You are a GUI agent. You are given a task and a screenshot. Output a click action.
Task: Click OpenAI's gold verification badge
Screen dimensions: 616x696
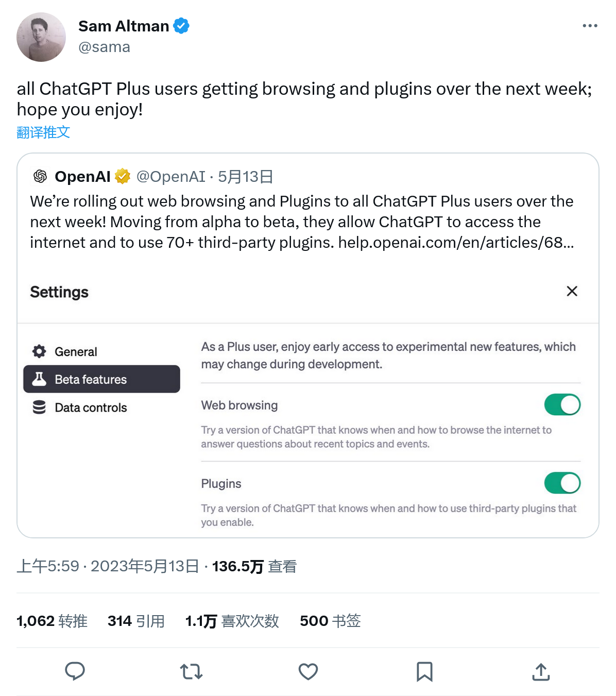coord(122,176)
